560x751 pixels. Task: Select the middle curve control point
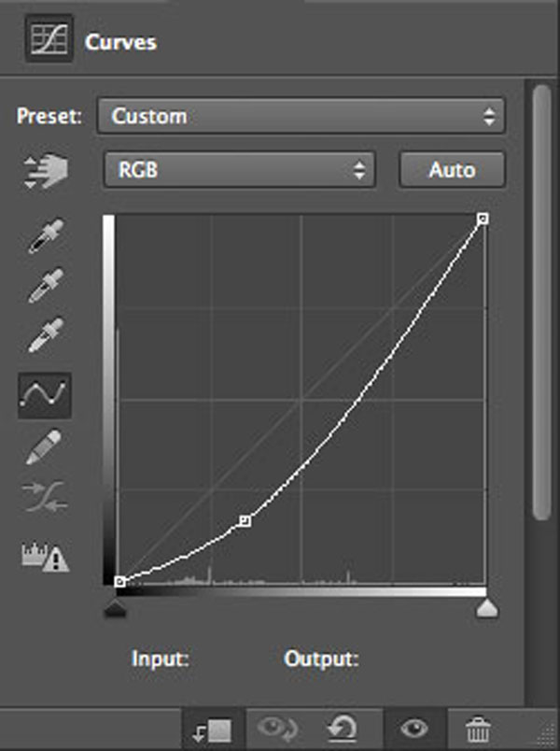point(245,520)
